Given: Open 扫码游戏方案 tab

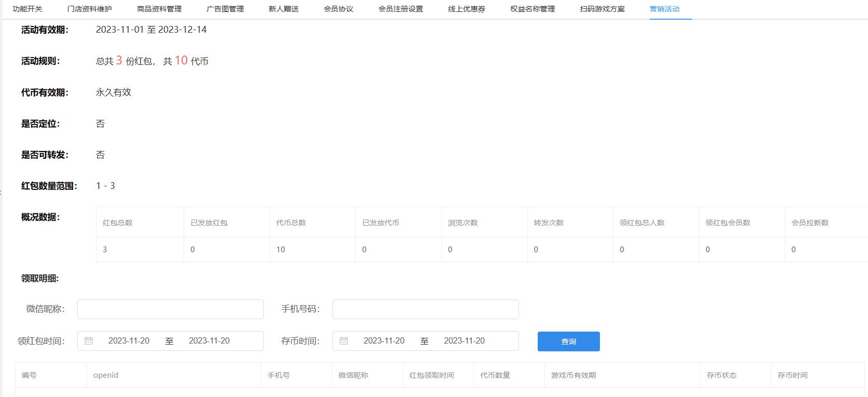Looking at the screenshot, I should tap(603, 9).
